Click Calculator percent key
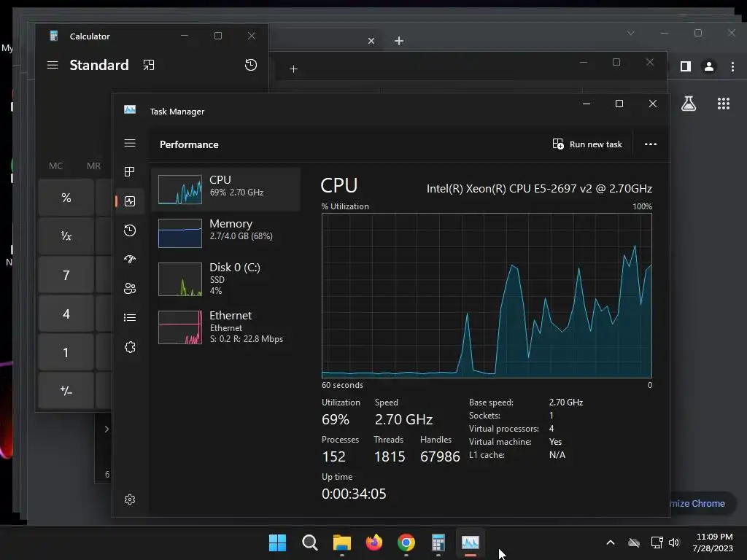The width and height of the screenshot is (747, 560). point(66,198)
